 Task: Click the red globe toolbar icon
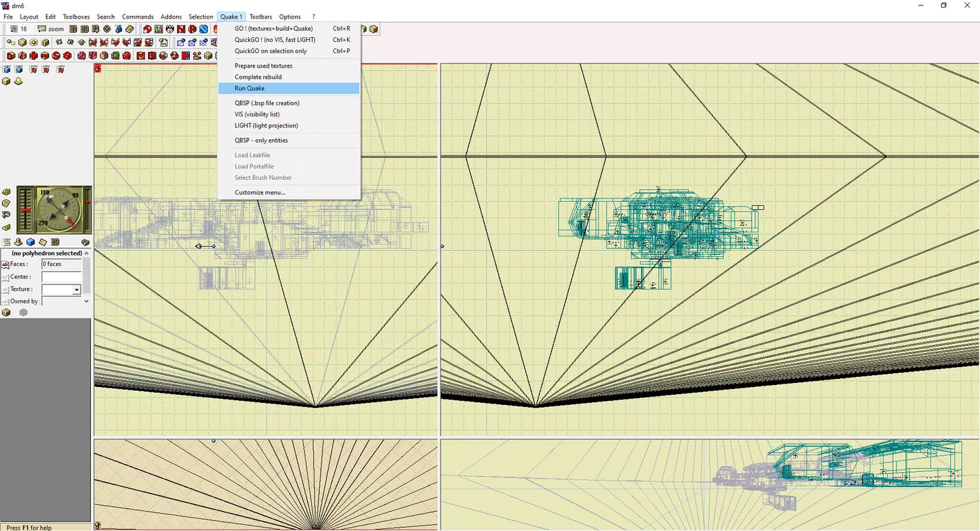[147, 29]
